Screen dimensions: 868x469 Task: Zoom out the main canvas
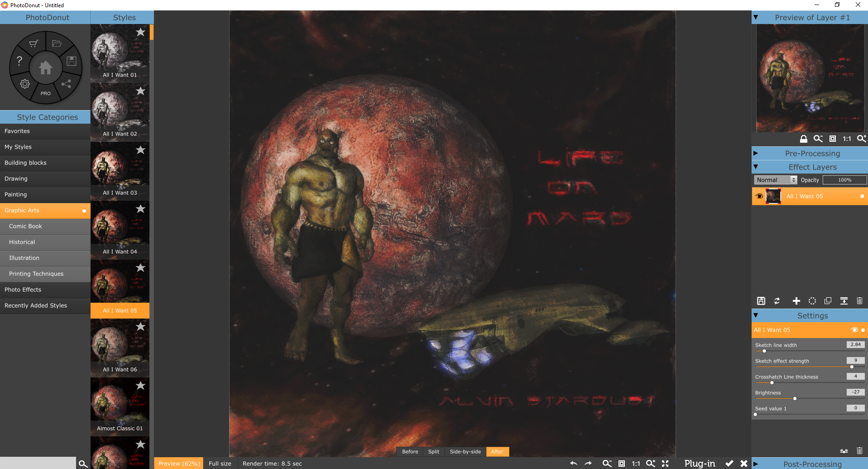pos(607,463)
